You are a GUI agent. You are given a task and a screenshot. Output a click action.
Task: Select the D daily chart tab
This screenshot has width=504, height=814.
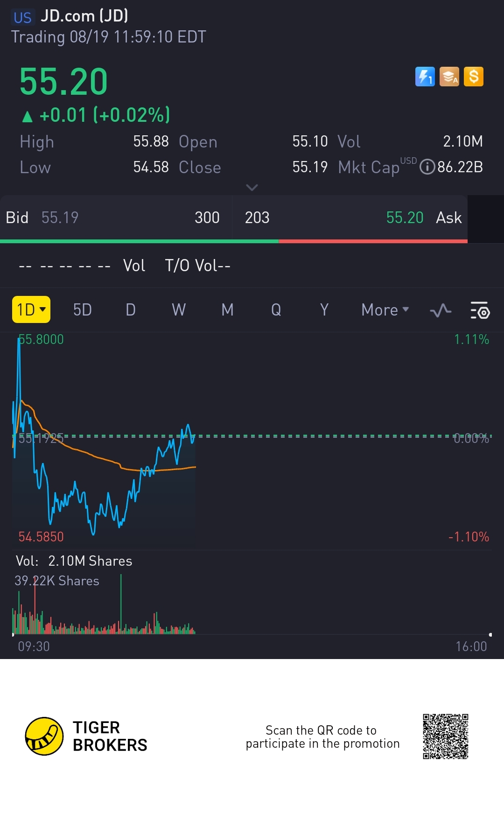tap(131, 310)
